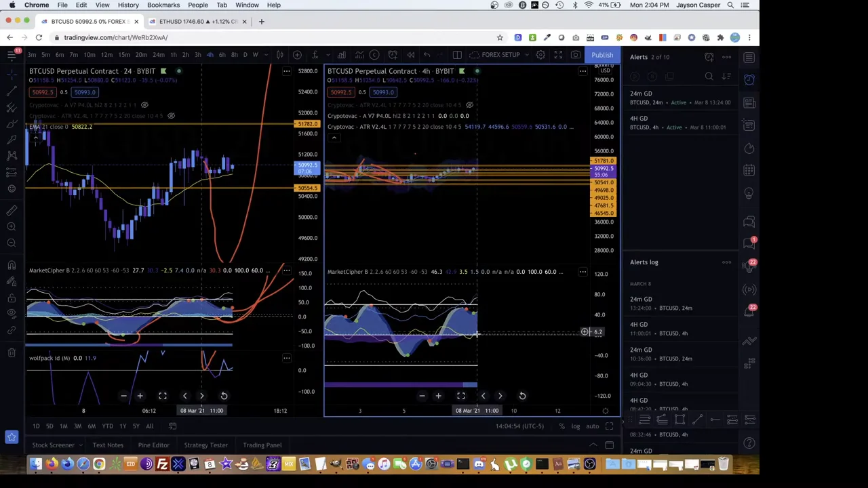Screen dimensions: 868x488
Task: Click the Replay rewind icon in toolbar
Action: 410,55
